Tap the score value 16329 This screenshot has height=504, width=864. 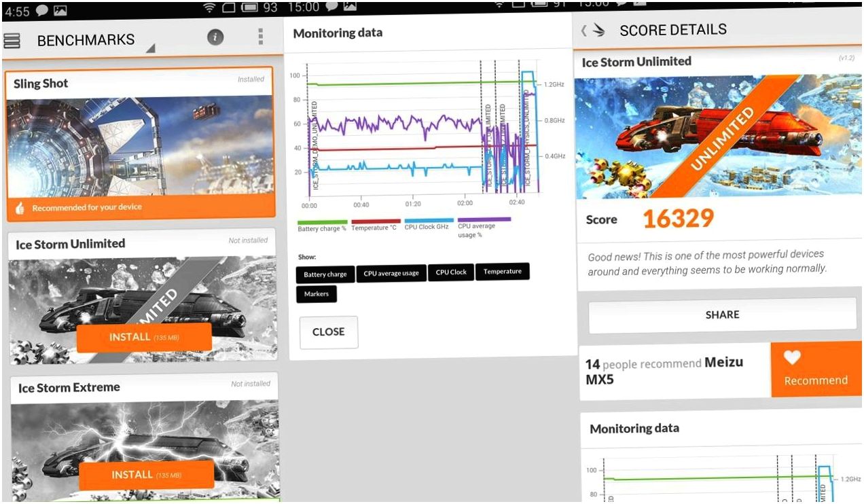click(x=678, y=219)
